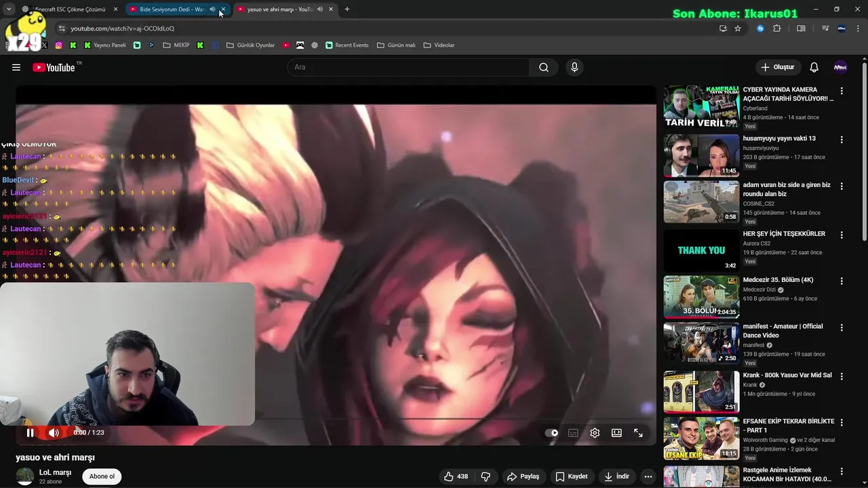
Task: Open the LoL marşı channel name link
Action: (55, 472)
